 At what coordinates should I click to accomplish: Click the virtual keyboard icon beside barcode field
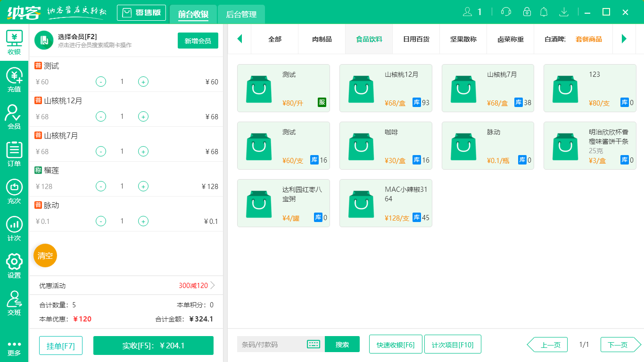(313, 345)
